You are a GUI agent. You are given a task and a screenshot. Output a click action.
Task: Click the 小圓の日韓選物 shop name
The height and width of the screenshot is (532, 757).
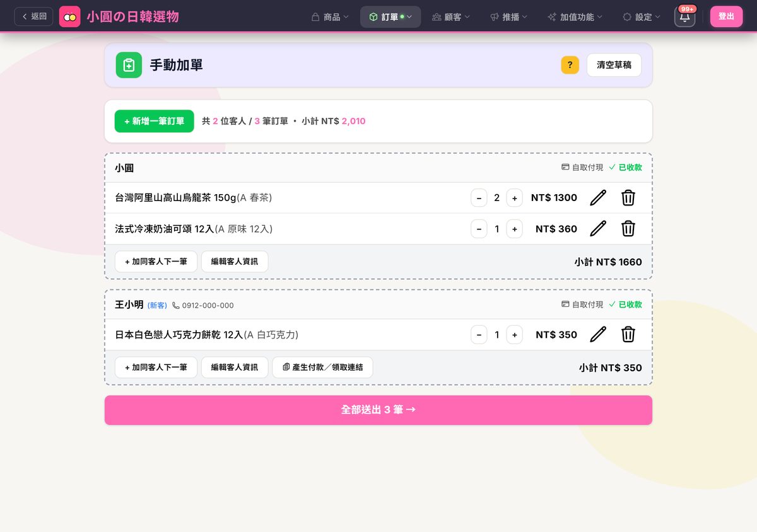pos(133,16)
